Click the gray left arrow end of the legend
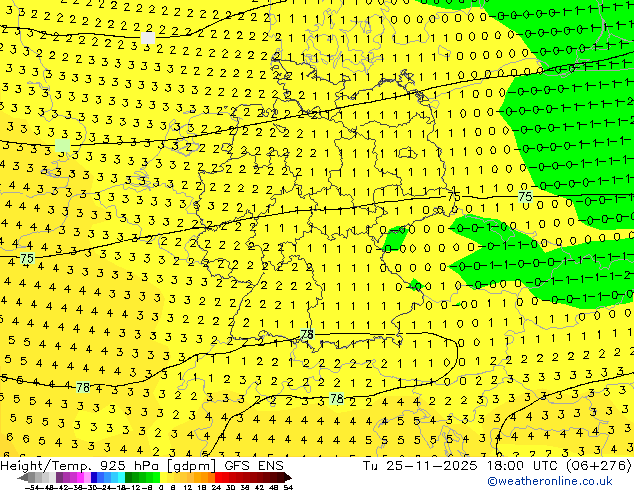This screenshot has height=490, width=634. pos(23,477)
